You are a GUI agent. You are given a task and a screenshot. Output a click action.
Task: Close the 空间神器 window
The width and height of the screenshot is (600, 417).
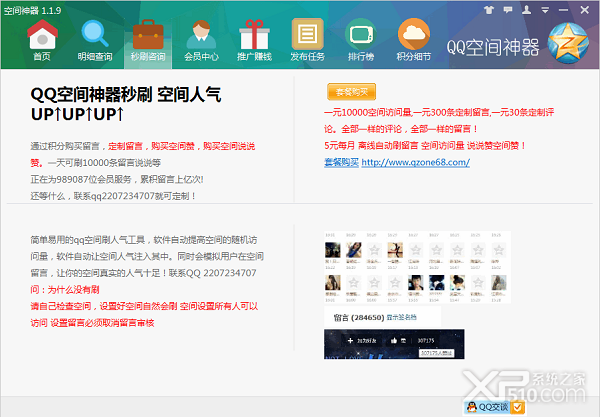coord(585,10)
